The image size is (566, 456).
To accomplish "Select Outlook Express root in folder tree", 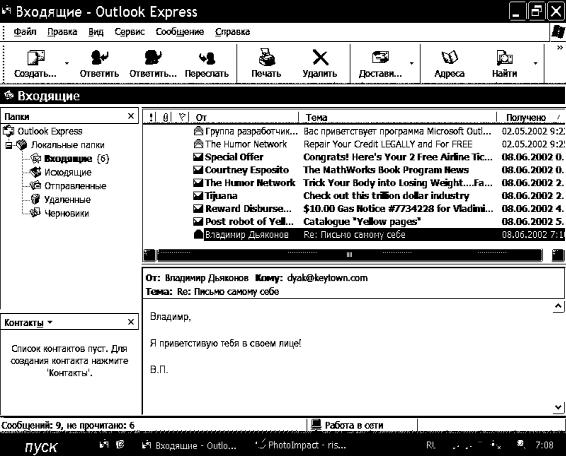I will click(50, 131).
